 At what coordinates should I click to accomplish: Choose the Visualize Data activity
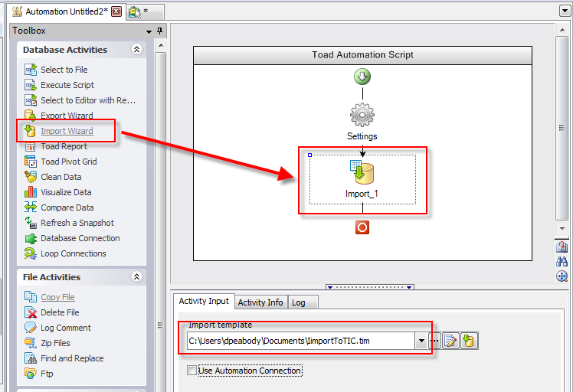(x=57, y=192)
